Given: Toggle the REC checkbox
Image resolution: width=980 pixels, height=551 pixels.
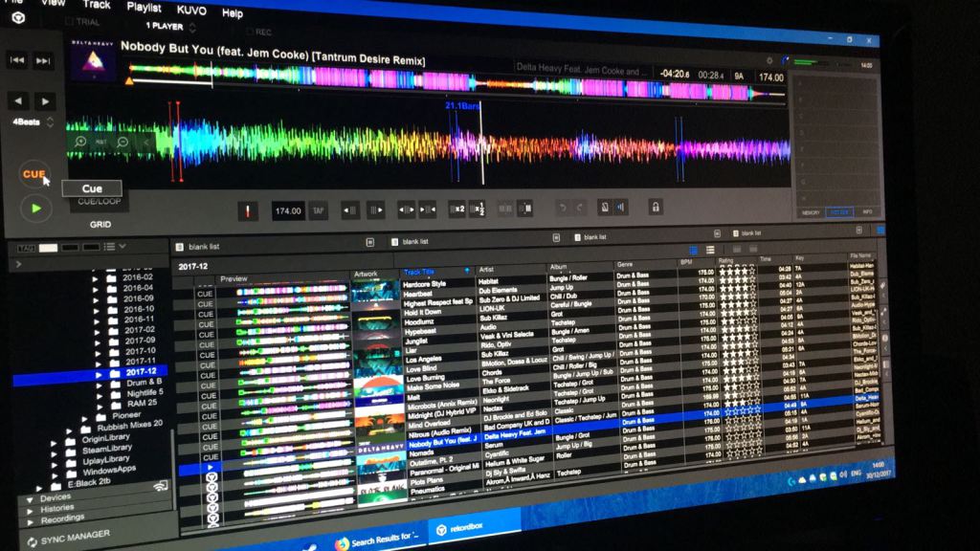Looking at the screenshot, I should pos(250,32).
